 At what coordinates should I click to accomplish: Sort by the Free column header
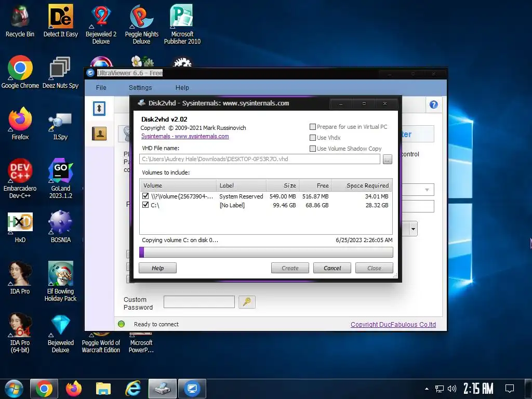point(315,185)
